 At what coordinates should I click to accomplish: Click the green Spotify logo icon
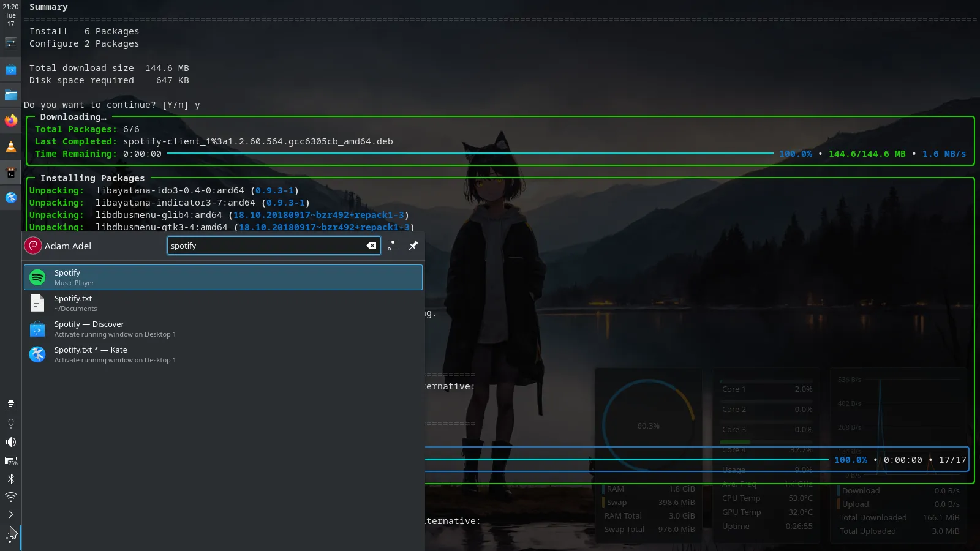pos(37,277)
